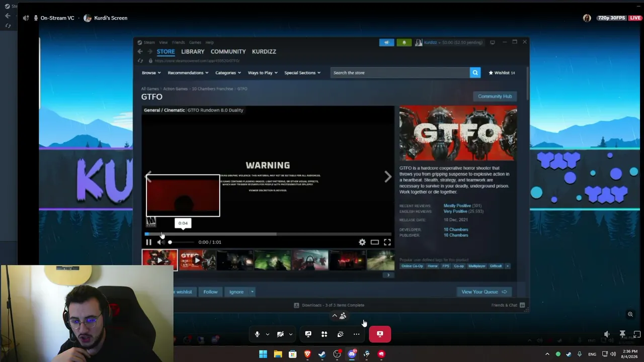Open the video settings gear
Viewport: 644px width, 362px height.
pos(362,242)
